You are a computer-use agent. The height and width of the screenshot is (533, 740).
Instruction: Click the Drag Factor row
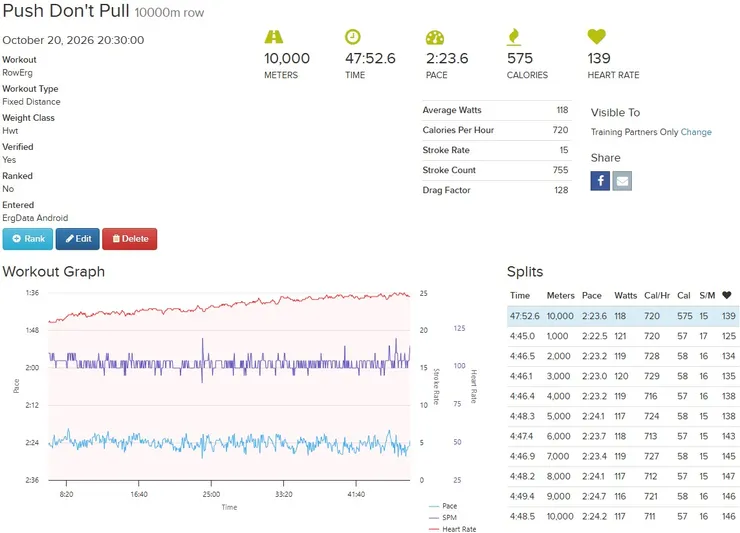(496, 190)
